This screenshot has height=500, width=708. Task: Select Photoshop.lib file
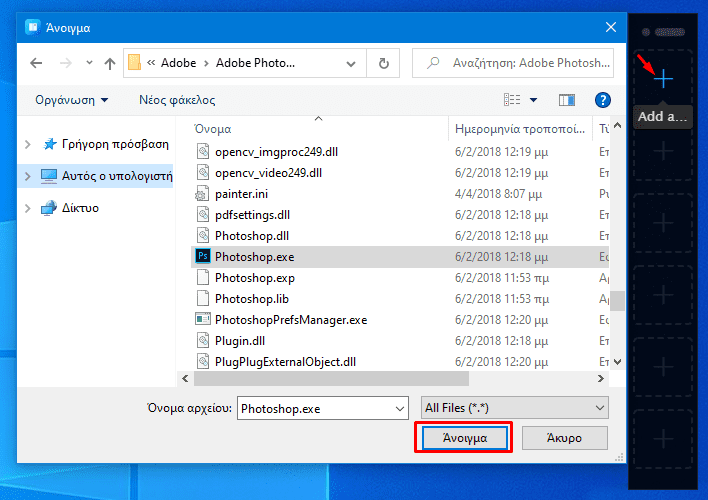tap(252, 299)
